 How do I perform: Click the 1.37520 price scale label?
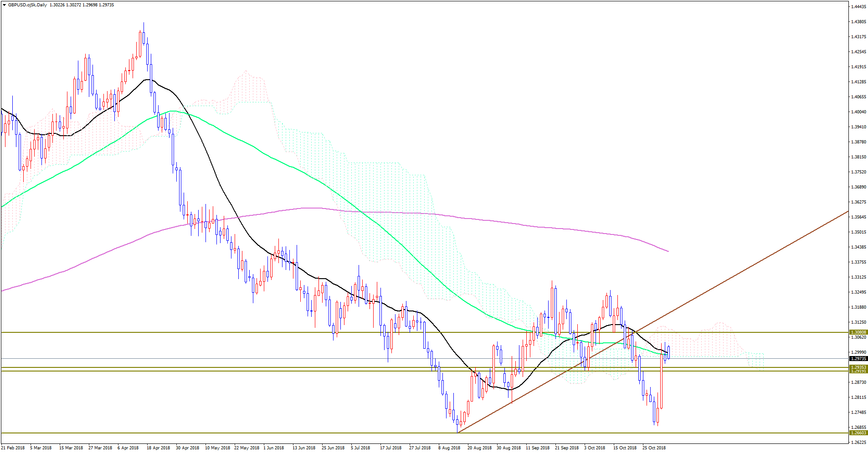point(859,172)
